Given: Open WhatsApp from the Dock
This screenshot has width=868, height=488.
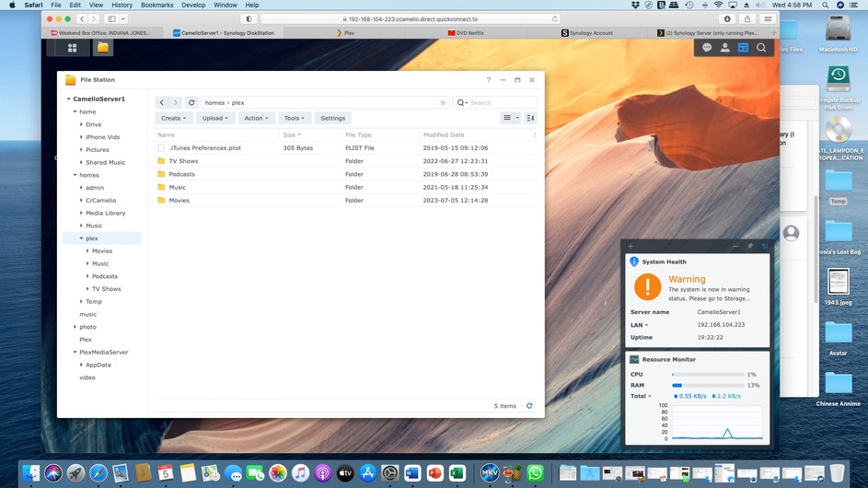Looking at the screenshot, I should (535, 473).
